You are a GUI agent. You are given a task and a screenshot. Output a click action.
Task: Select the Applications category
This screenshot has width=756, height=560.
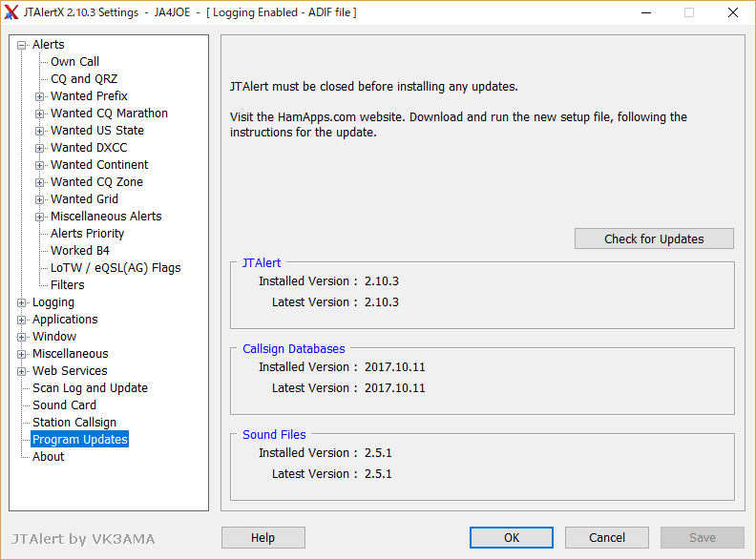(65, 320)
